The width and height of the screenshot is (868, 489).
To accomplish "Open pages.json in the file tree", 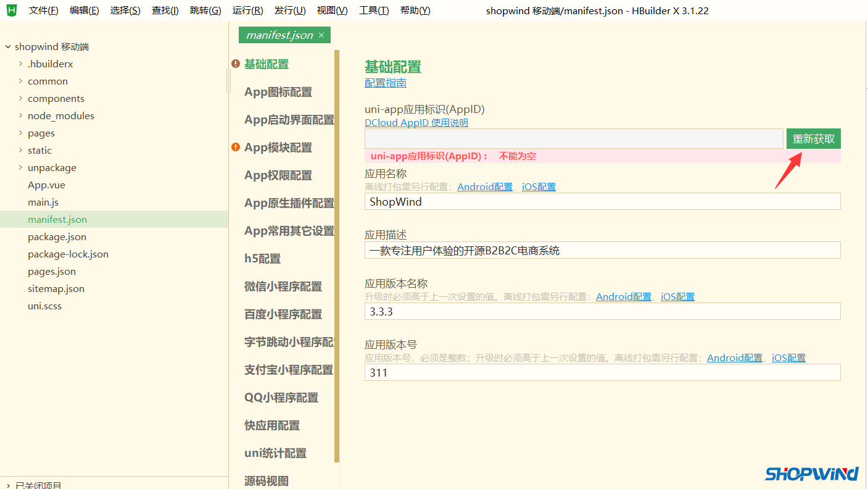I will [52, 272].
